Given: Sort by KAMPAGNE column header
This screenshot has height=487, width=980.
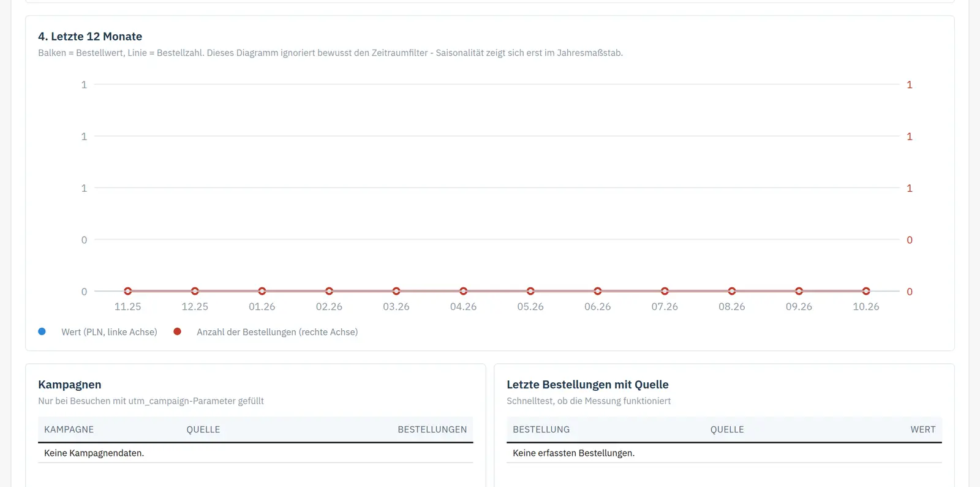Looking at the screenshot, I should pyautogui.click(x=69, y=429).
